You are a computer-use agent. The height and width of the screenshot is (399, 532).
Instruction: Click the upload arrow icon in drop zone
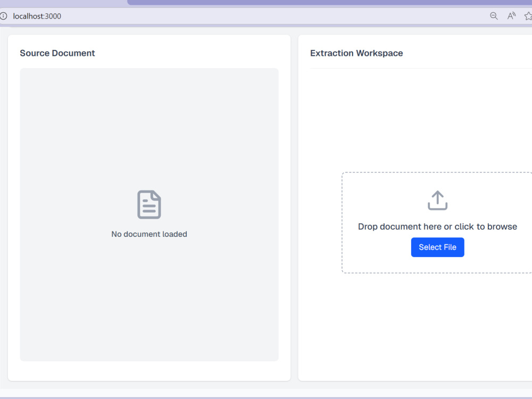(x=437, y=200)
